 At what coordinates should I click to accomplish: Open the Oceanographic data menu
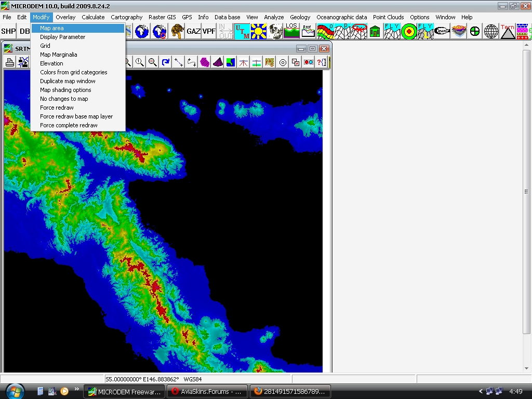click(341, 17)
